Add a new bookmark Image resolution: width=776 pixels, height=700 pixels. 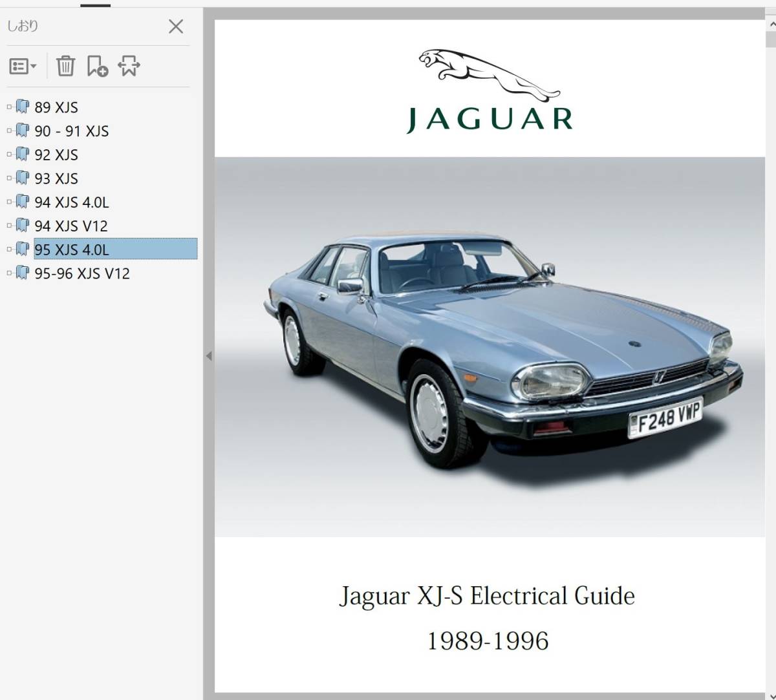pyautogui.click(x=97, y=66)
